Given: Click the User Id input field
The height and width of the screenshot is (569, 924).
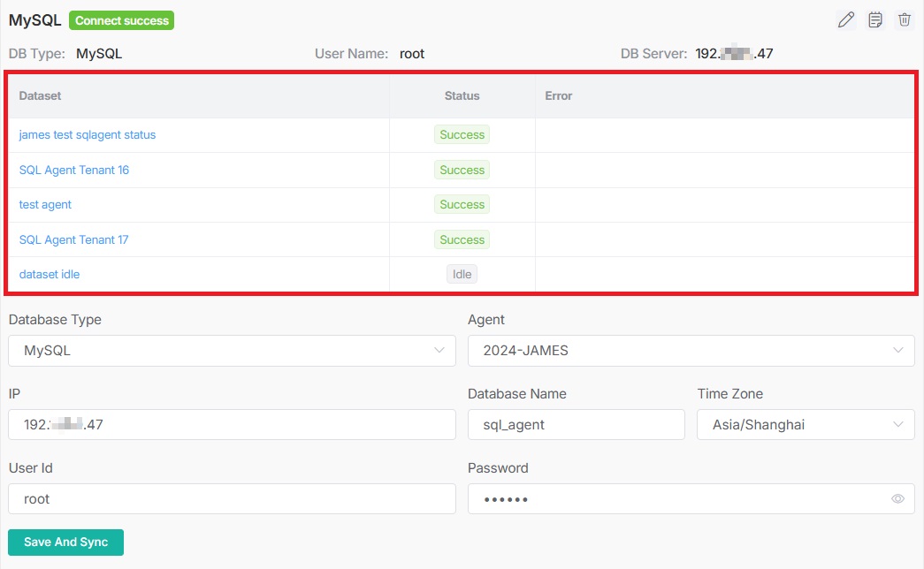Looking at the screenshot, I should (x=232, y=499).
